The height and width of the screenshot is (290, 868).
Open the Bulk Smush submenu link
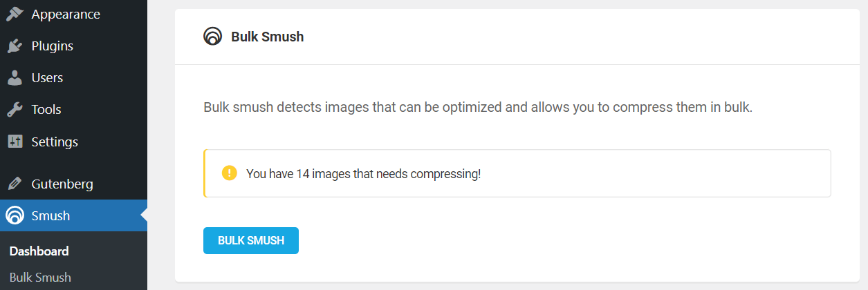click(40, 278)
